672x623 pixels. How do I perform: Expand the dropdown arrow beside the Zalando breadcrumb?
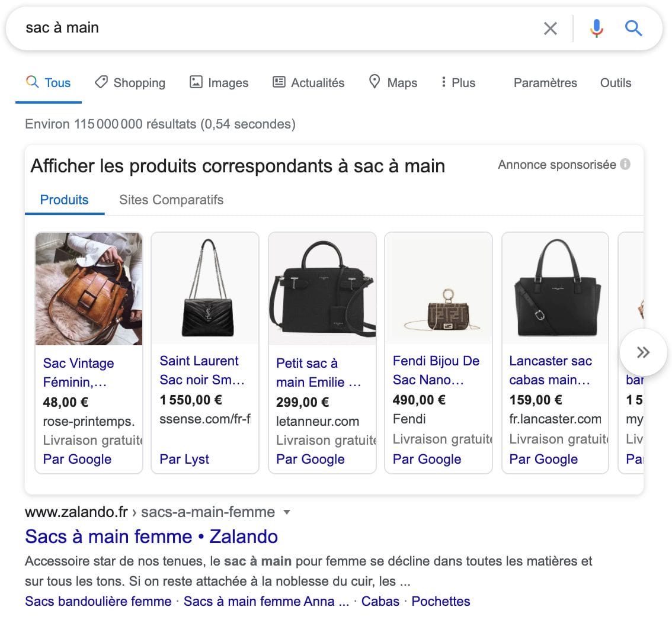(x=287, y=512)
